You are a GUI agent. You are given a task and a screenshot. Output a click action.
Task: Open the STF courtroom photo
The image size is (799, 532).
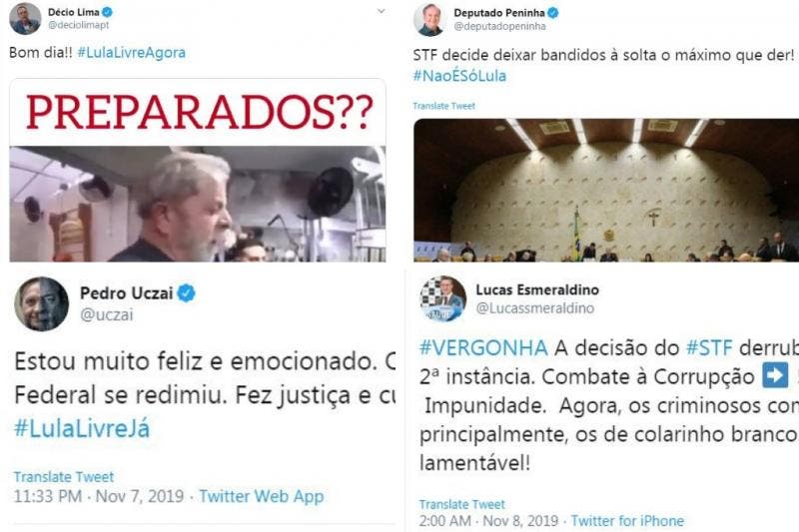tap(606, 191)
